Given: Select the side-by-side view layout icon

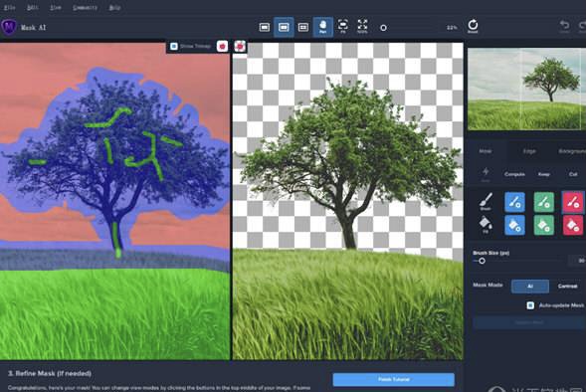Looking at the screenshot, I should [284, 27].
